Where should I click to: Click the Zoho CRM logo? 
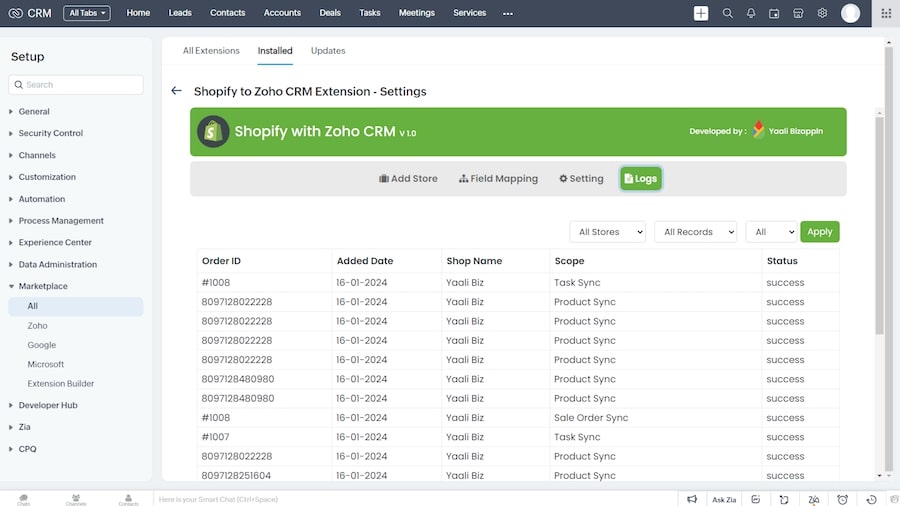(x=30, y=13)
